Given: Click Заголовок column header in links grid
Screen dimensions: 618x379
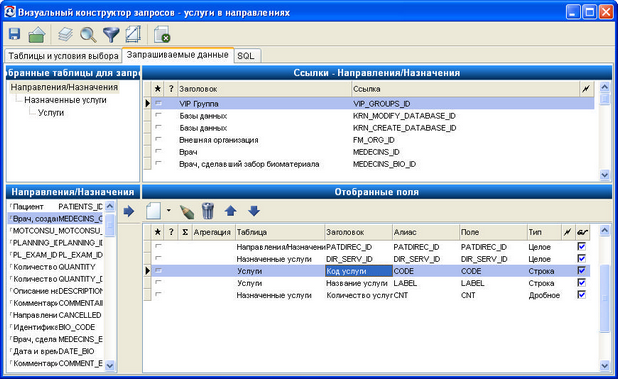Looking at the screenshot, I should point(264,89).
